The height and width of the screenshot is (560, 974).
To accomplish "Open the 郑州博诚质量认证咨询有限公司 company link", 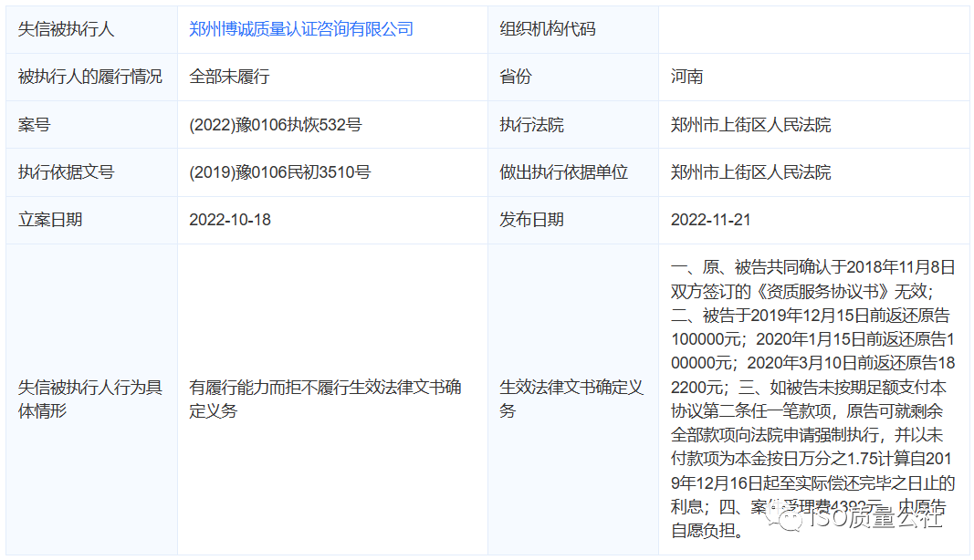I will [x=301, y=29].
